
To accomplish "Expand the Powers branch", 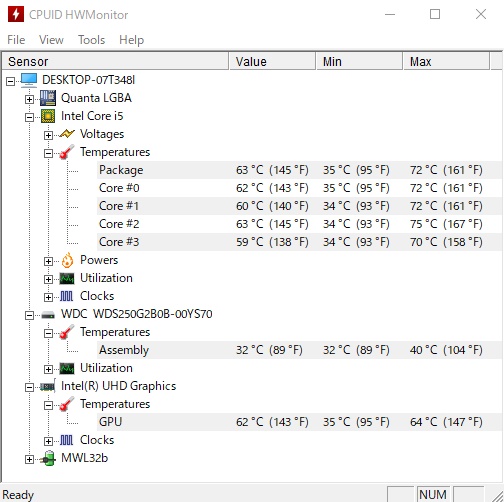I will pyautogui.click(x=48, y=261).
